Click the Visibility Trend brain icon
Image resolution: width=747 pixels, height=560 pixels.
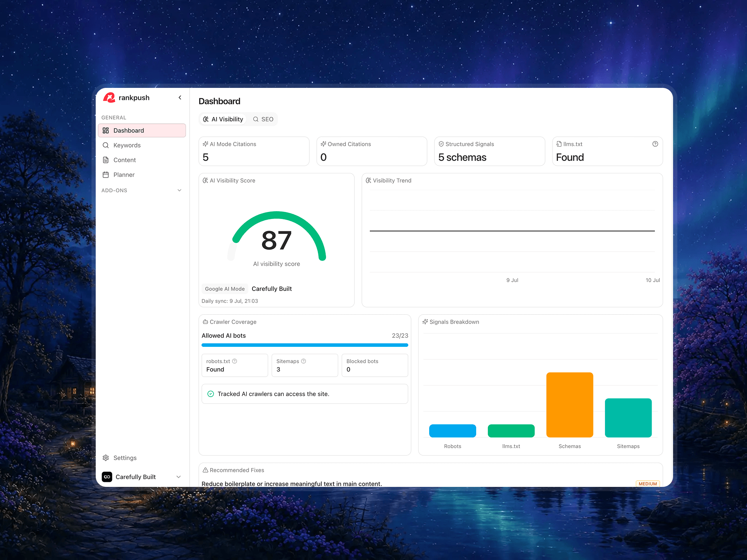coord(368,180)
